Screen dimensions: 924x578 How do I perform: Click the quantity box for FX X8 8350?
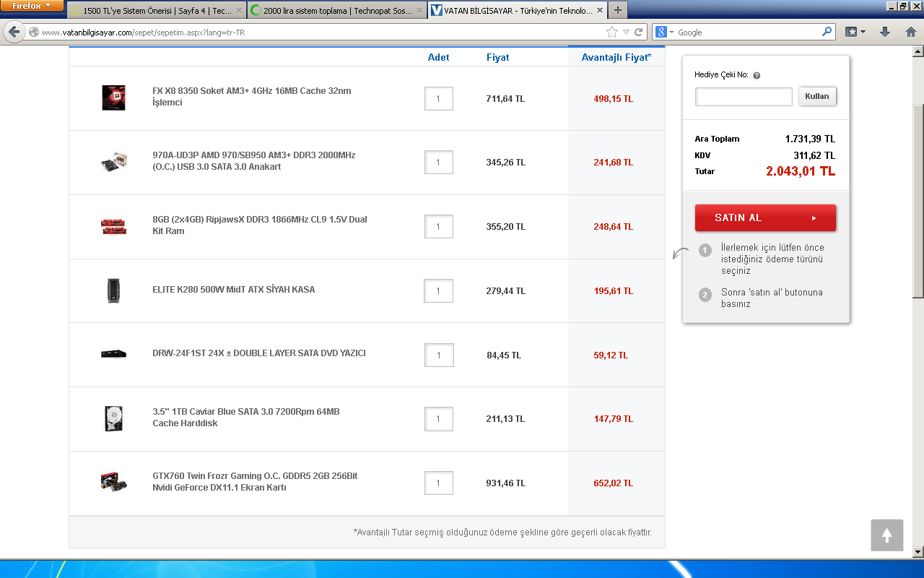click(x=439, y=99)
